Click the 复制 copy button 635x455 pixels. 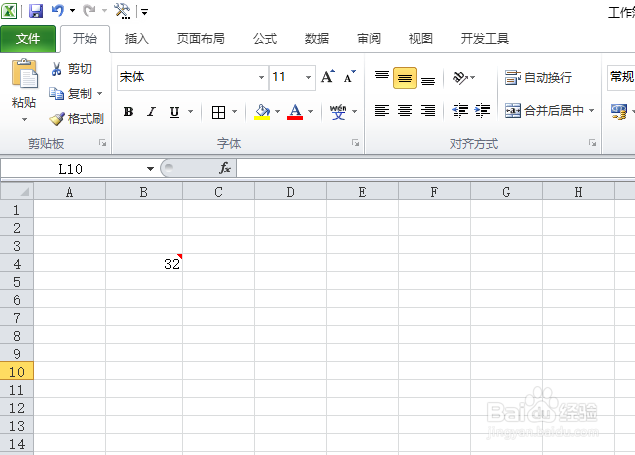click(71, 94)
